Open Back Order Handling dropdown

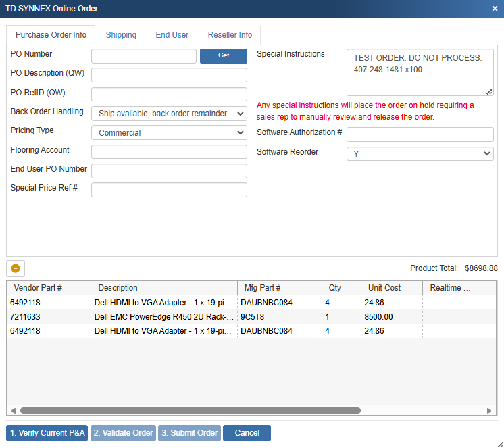click(x=169, y=114)
